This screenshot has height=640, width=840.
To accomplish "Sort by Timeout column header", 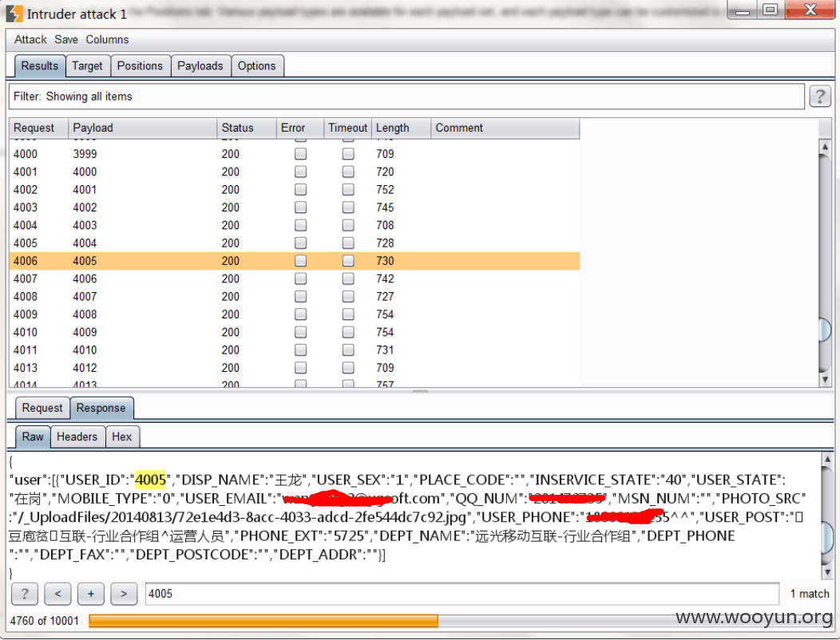I will pyautogui.click(x=347, y=128).
